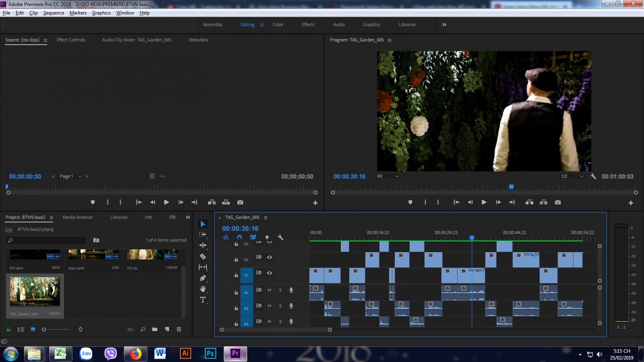Screen dimensions: 644x362
Task: Click New Bin folder icon in Project panel
Action: [155, 329]
